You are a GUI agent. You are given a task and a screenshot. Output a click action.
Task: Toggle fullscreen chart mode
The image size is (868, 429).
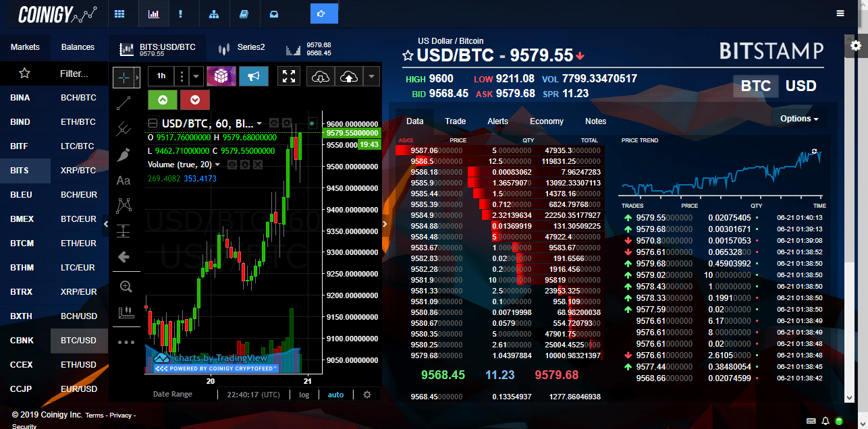pyautogui.click(x=290, y=76)
